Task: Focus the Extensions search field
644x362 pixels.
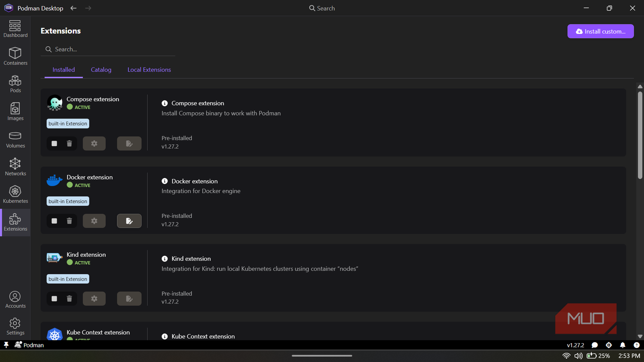Action: [x=108, y=49]
